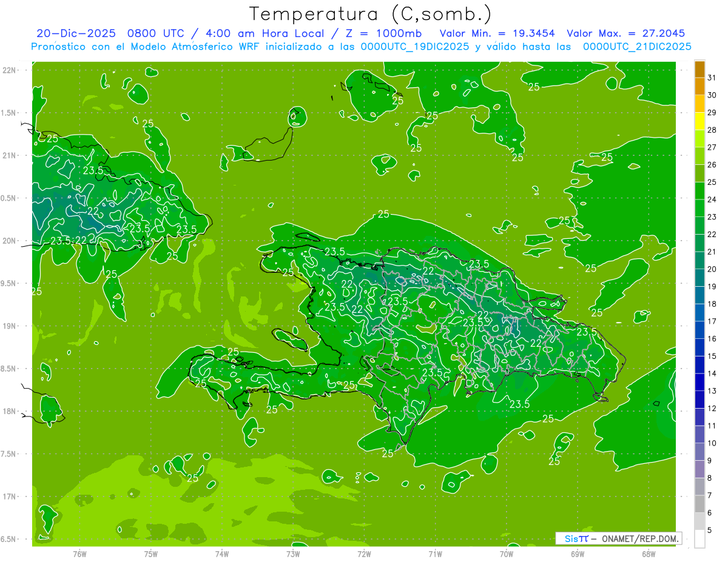The image size is (728, 562).
Task: Click color scale value "17"
Action: pos(712,321)
